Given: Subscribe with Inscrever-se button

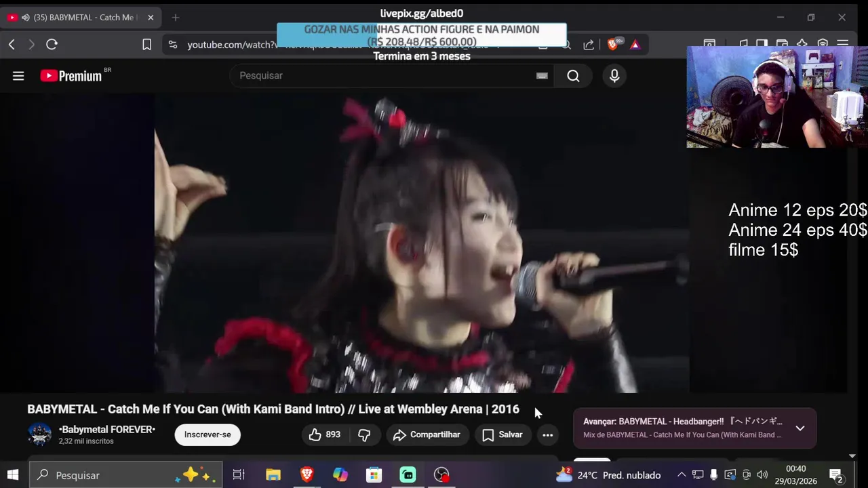Looking at the screenshot, I should 208,435.
